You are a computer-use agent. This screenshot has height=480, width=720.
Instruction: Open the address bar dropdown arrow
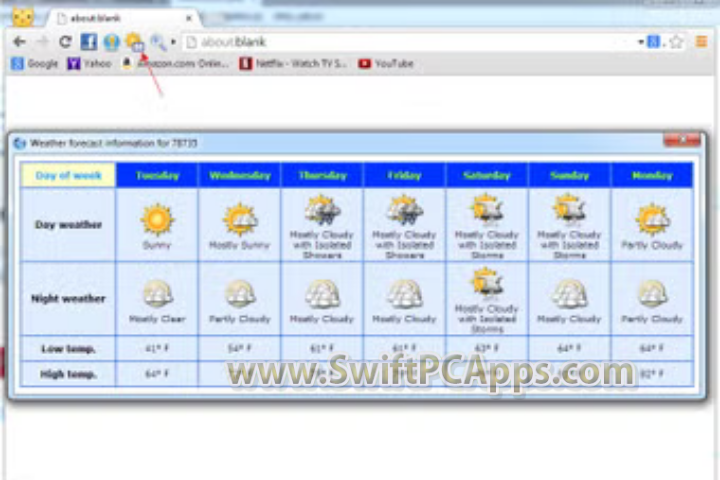click(x=641, y=42)
